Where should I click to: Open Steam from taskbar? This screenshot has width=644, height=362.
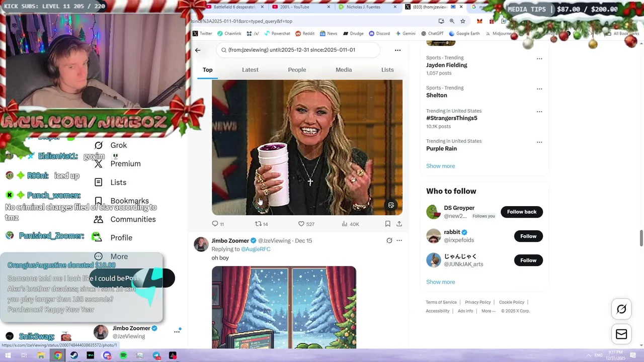(x=74, y=355)
